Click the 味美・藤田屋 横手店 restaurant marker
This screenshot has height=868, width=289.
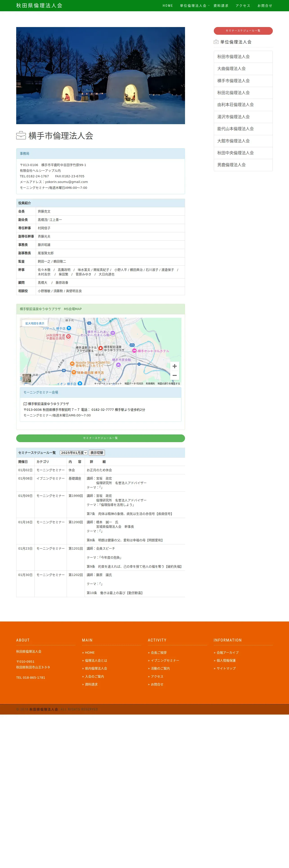pos(74,372)
